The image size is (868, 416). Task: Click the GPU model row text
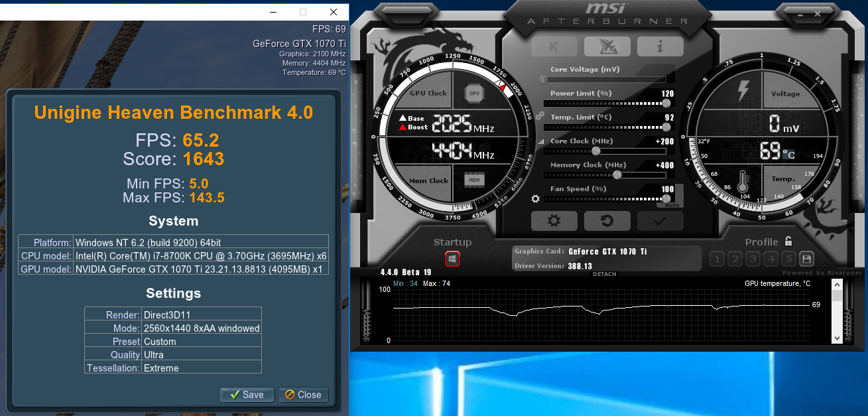(x=199, y=269)
